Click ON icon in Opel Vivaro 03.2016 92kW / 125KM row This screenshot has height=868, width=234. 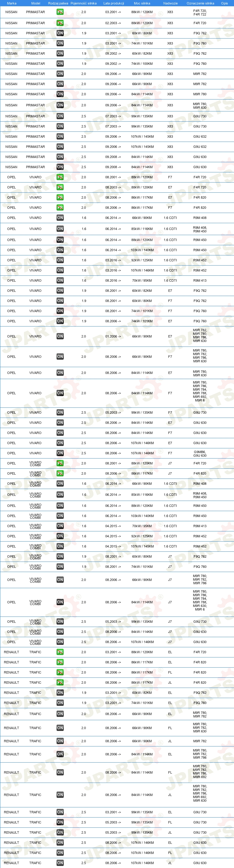click(60, 260)
